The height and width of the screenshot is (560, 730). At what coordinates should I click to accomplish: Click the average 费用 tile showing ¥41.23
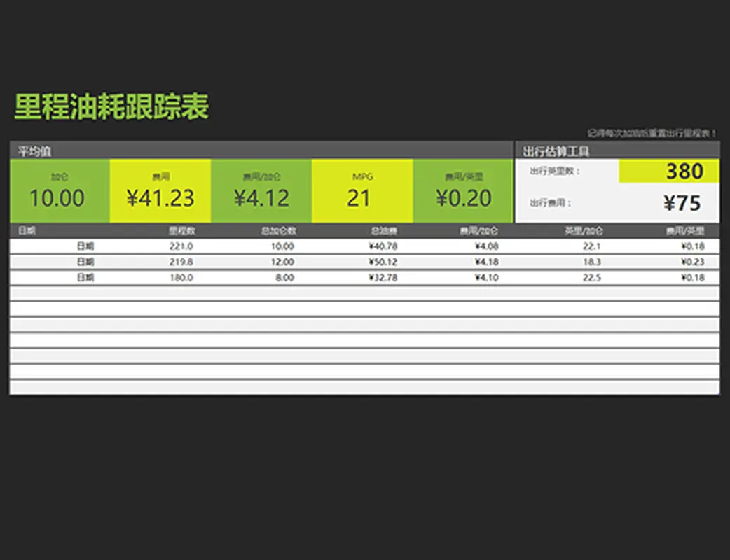(x=160, y=191)
